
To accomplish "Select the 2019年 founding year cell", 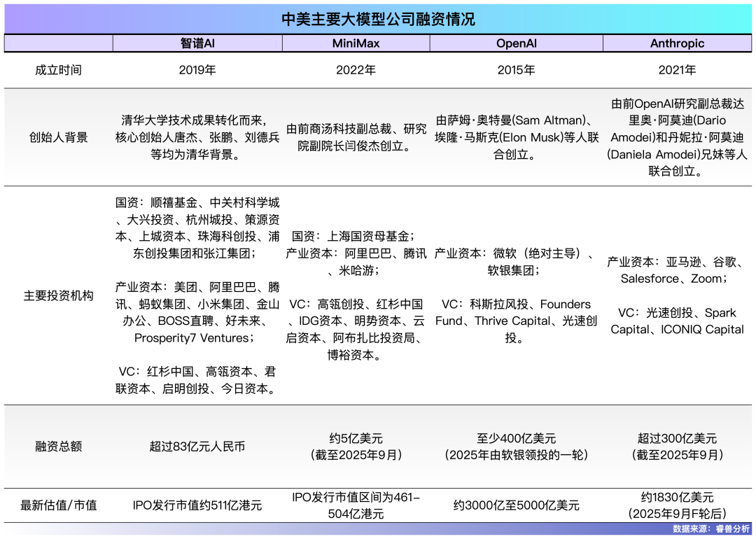I will point(197,70).
